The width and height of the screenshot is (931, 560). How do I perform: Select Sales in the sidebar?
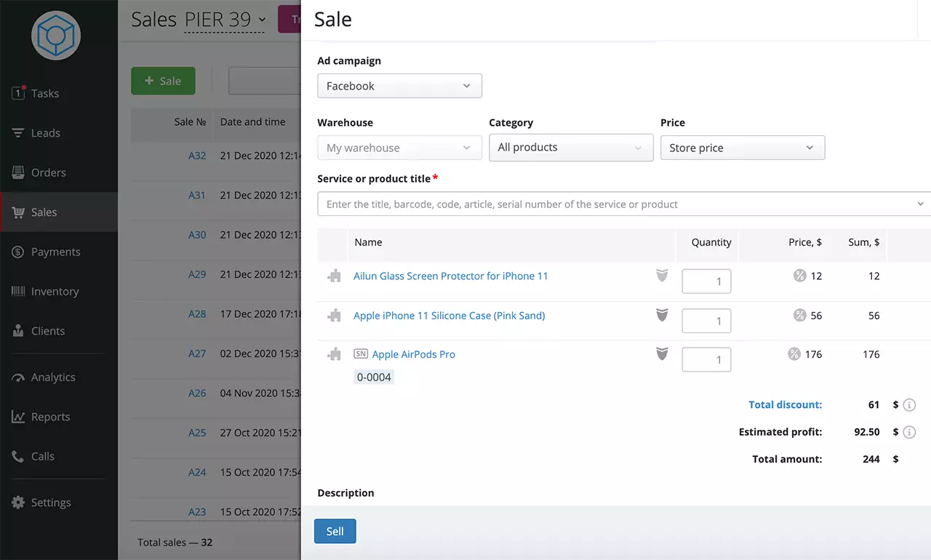tap(58, 212)
